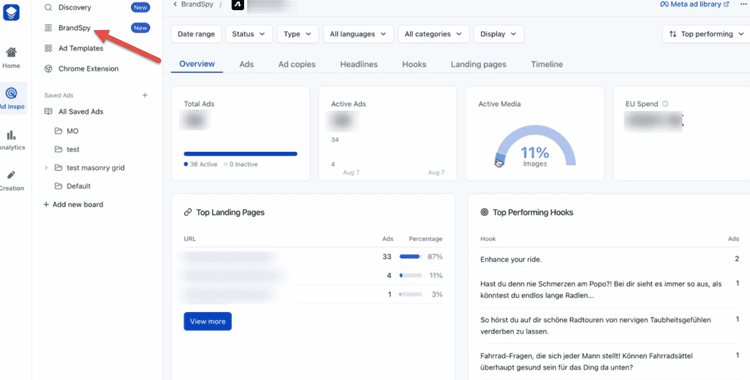Click the test folder icon

coord(58,149)
